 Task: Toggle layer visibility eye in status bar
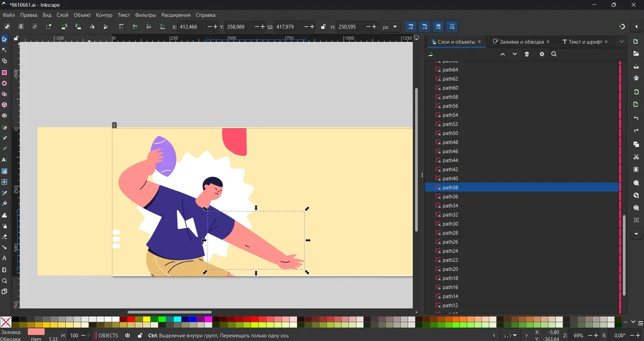(127, 336)
